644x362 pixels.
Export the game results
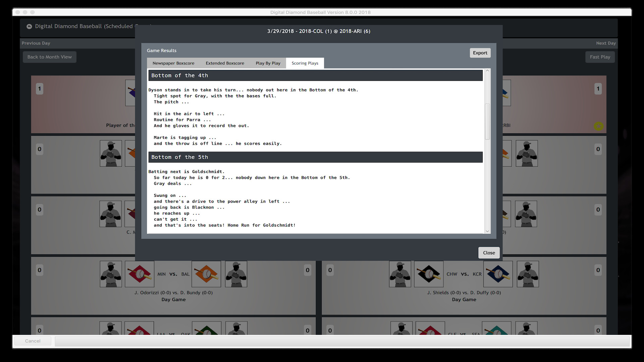480,53
